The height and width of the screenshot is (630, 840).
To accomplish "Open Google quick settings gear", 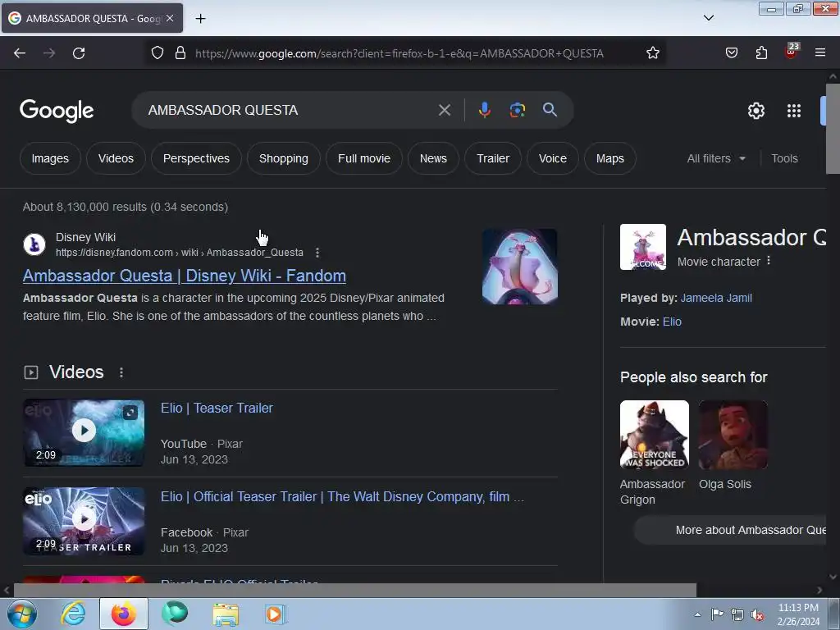I will click(756, 111).
